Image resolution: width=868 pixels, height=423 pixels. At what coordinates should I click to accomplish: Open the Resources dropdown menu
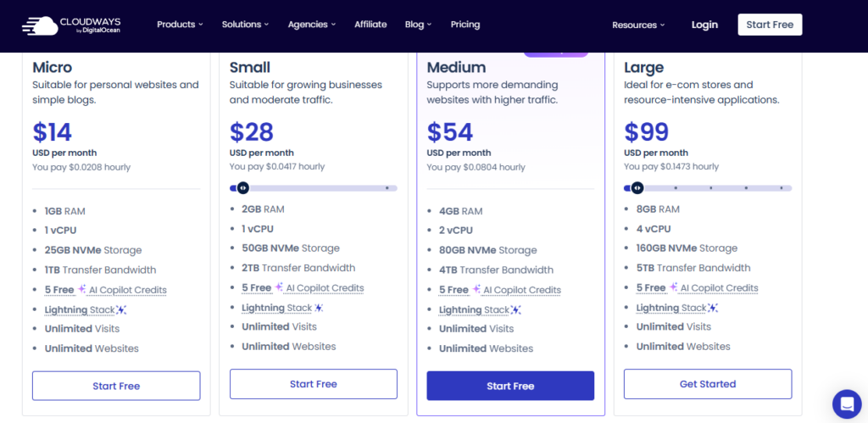click(x=638, y=25)
